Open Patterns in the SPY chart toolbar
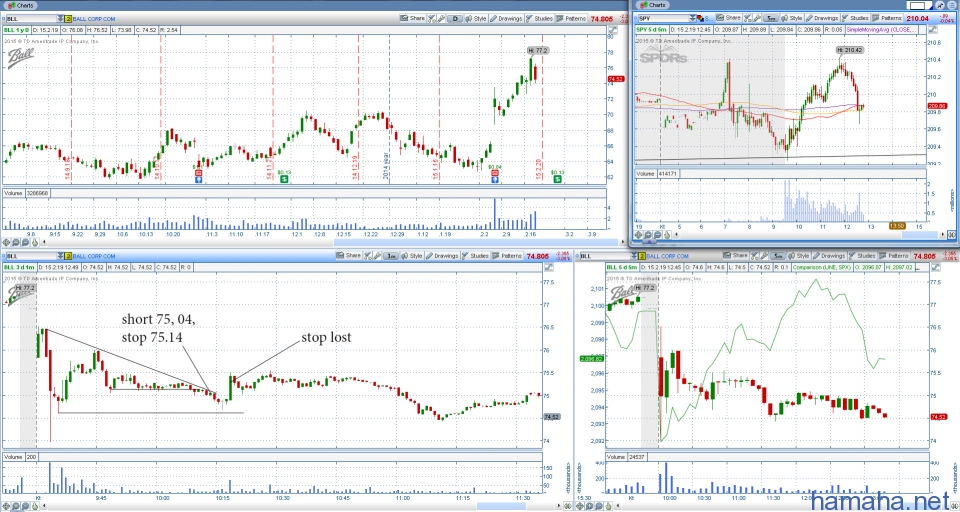The image size is (960, 512). tap(887, 18)
